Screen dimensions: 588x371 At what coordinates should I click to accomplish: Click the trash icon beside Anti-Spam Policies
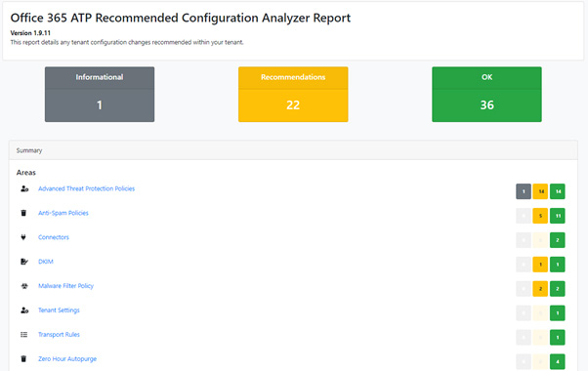pyautogui.click(x=23, y=213)
